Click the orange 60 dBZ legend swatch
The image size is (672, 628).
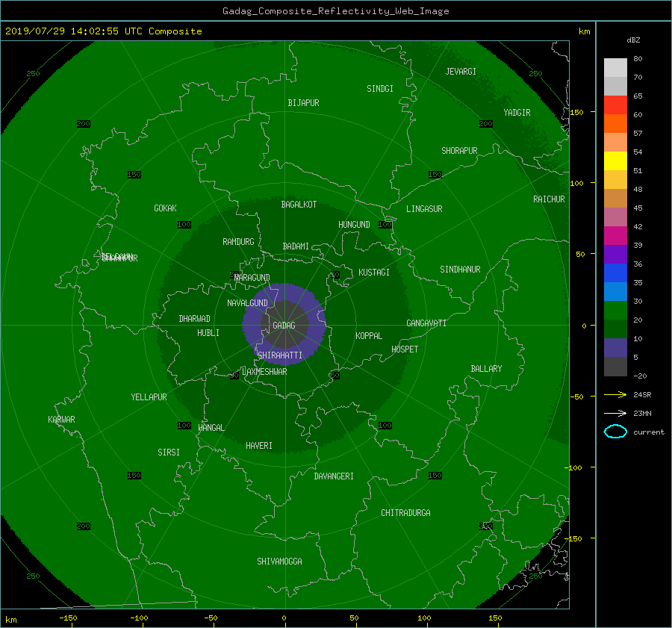[615, 123]
